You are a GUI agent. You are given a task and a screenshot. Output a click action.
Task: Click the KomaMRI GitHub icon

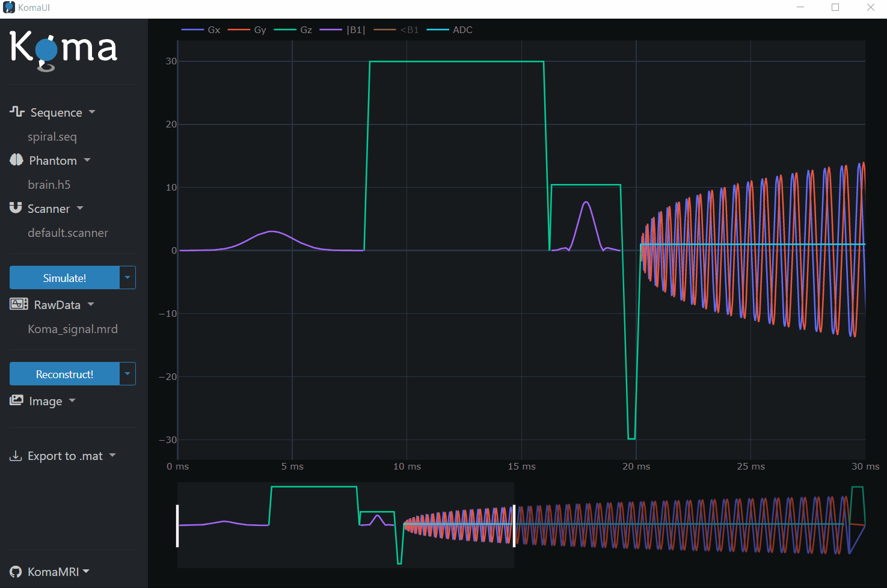(16, 572)
